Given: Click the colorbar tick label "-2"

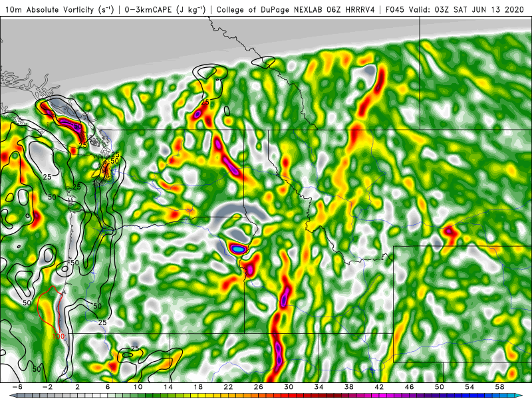Looking at the screenshot, I should pyautogui.click(x=47, y=387).
